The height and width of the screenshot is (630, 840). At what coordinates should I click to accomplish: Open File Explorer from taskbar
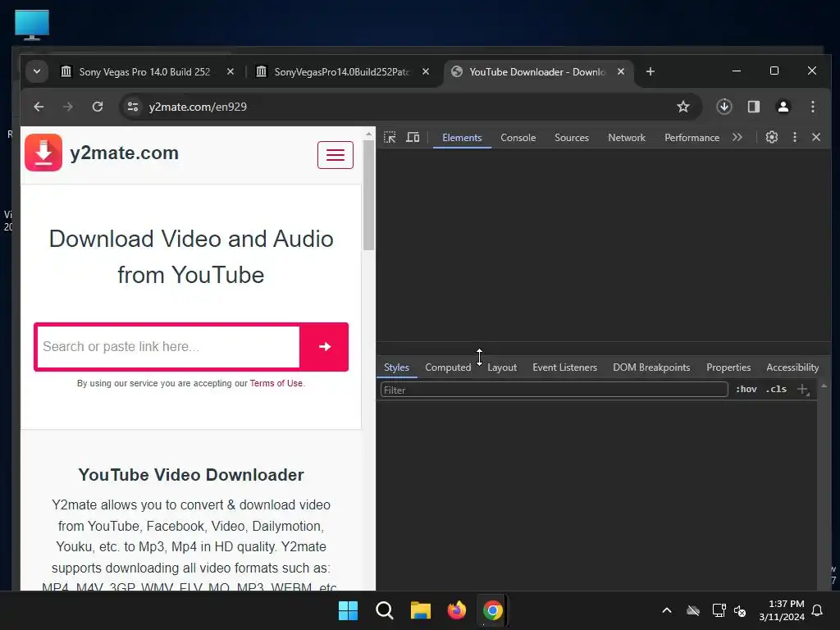tap(421, 610)
